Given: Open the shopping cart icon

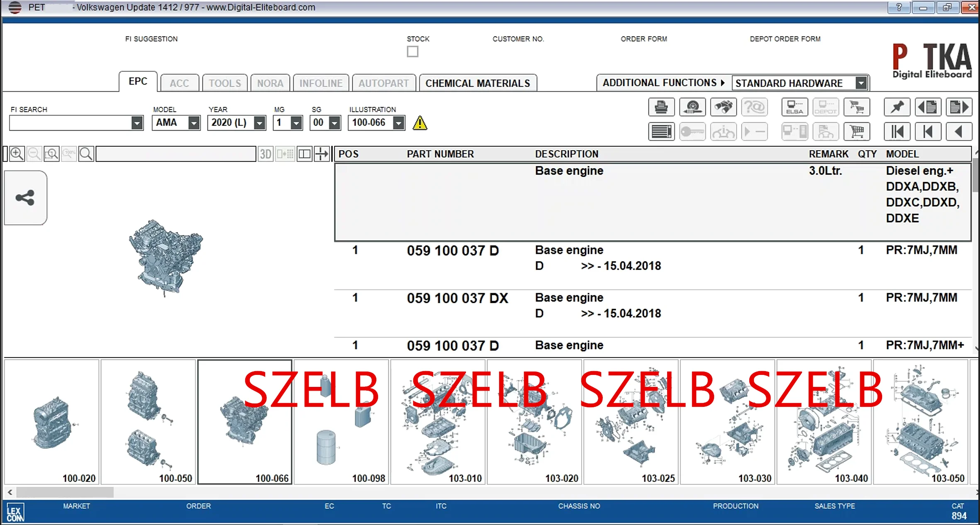Looking at the screenshot, I should pyautogui.click(x=856, y=132).
